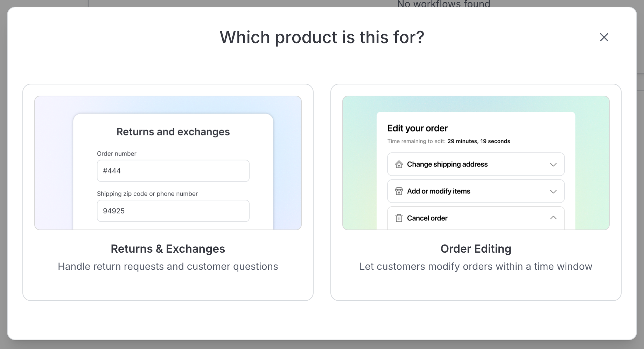Open the Change shipping address row label
The width and height of the screenshot is (644, 349).
click(x=447, y=164)
